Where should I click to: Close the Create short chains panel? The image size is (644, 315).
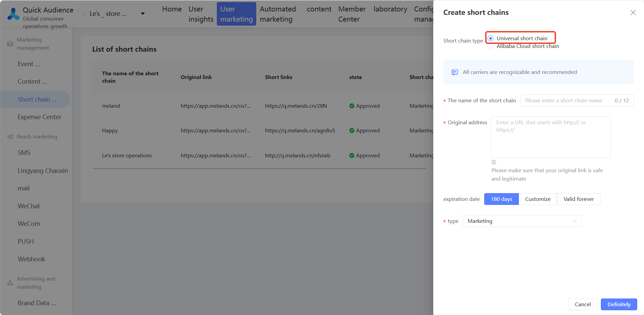pyautogui.click(x=633, y=12)
